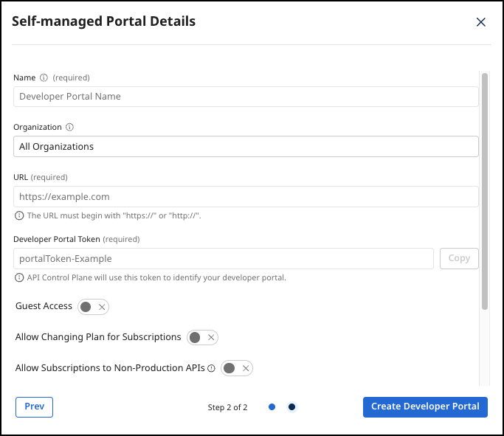Click the info icon beside Organization label
The width and height of the screenshot is (504, 436).
click(69, 127)
